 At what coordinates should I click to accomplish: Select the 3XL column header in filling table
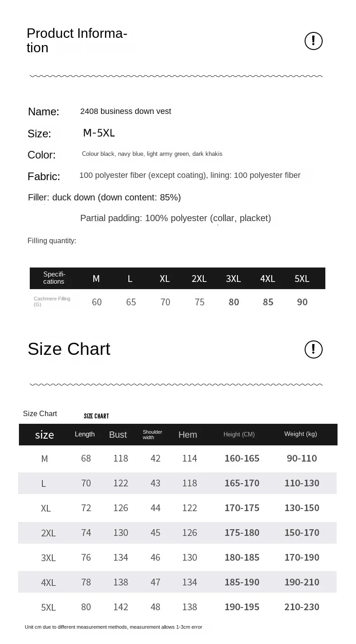(233, 279)
